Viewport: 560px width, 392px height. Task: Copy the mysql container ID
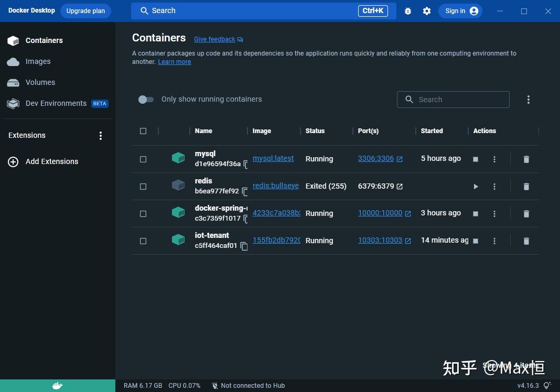[x=244, y=165]
